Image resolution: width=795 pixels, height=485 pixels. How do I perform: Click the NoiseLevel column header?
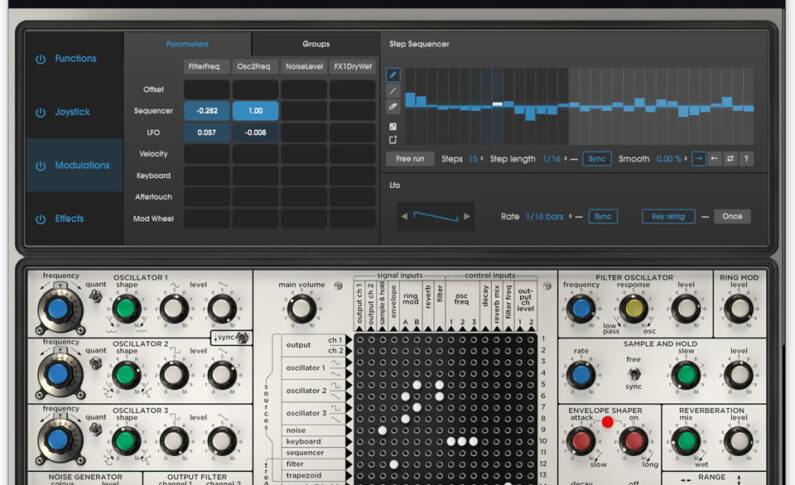click(x=304, y=66)
